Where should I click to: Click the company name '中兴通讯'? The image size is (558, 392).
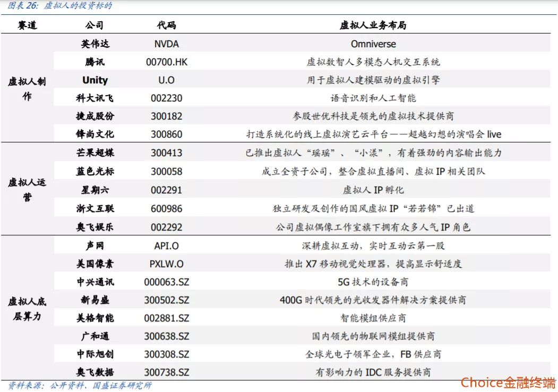[x=95, y=282]
